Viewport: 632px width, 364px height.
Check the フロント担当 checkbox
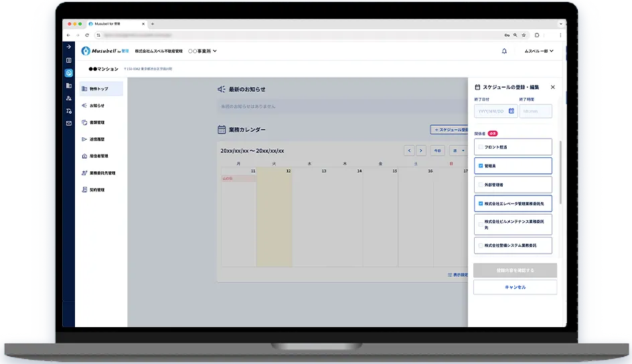pyautogui.click(x=481, y=147)
